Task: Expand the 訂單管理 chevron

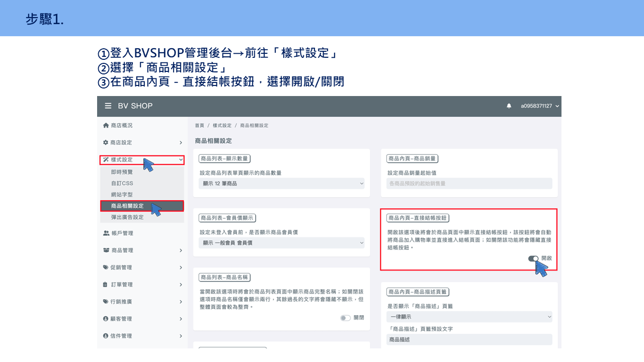Action: [181, 285]
